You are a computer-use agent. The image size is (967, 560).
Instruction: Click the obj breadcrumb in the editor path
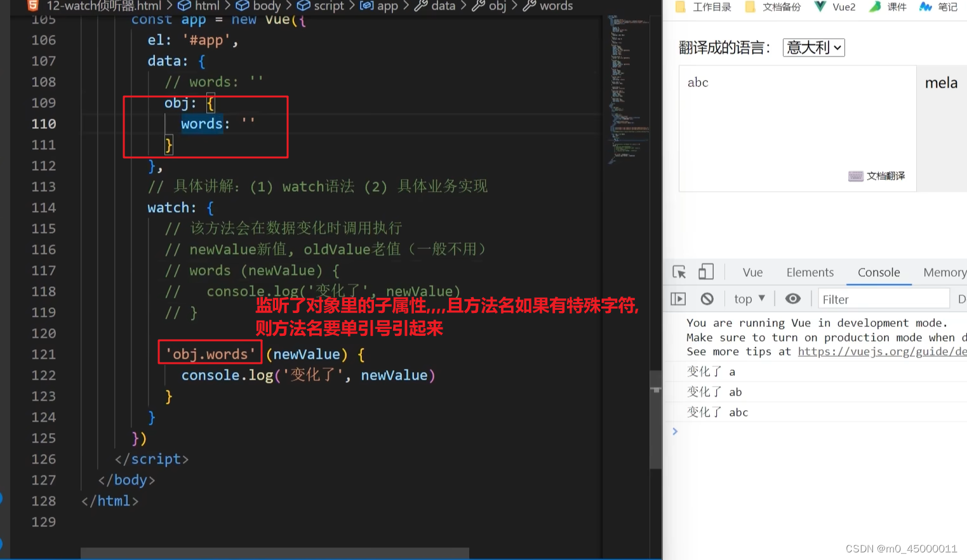click(497, 6)
